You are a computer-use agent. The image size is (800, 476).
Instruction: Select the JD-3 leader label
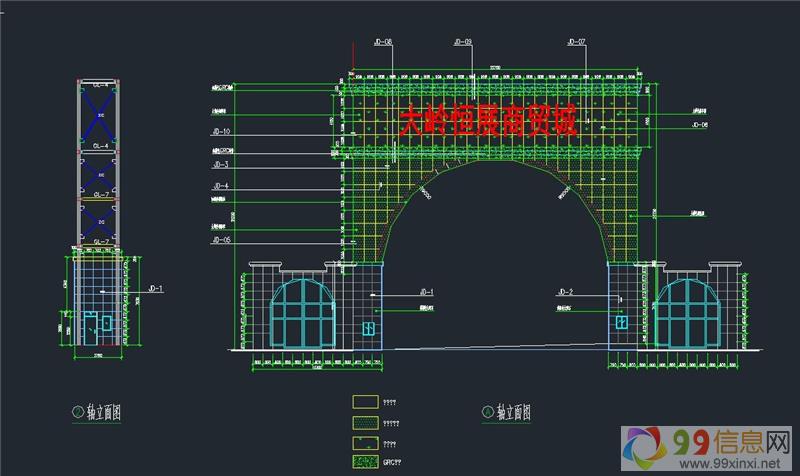[x=220, y=164]
